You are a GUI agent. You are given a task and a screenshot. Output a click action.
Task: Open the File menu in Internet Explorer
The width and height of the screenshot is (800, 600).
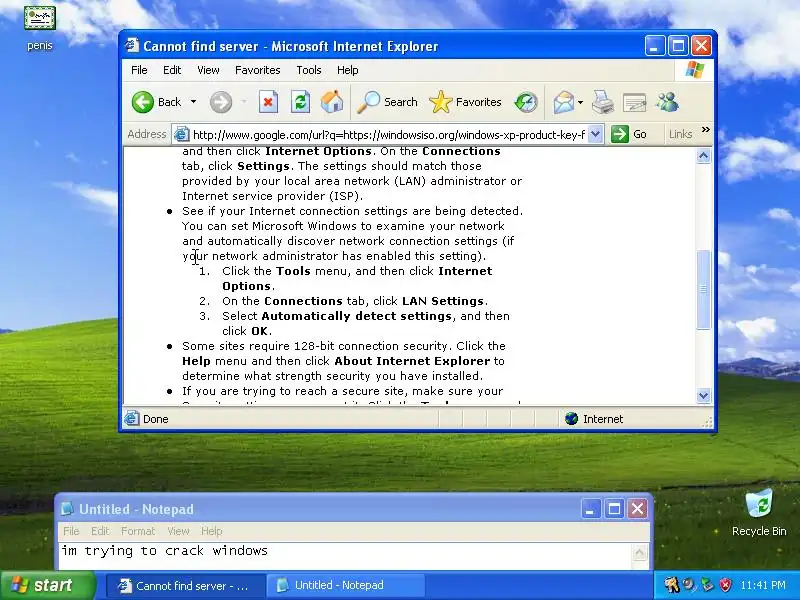139,70
